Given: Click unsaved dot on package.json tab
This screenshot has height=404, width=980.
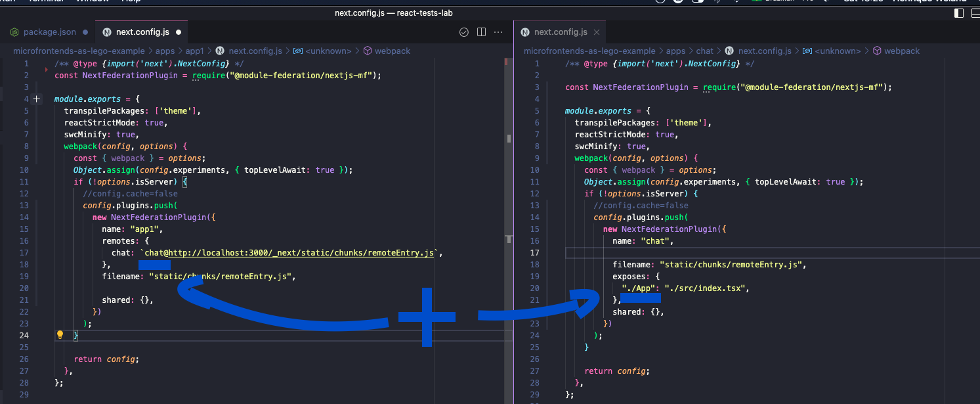Looking at the screenshot, I should pyautogui.click(x=85, y=32).
